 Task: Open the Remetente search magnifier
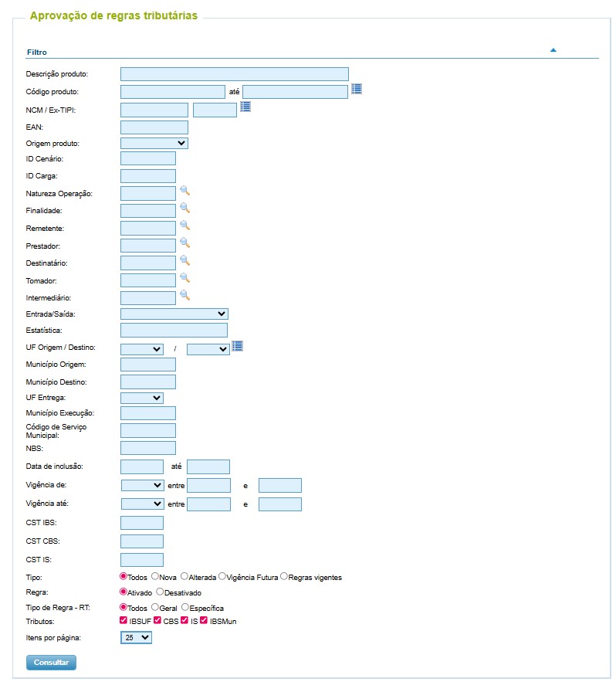click(185, 226)
